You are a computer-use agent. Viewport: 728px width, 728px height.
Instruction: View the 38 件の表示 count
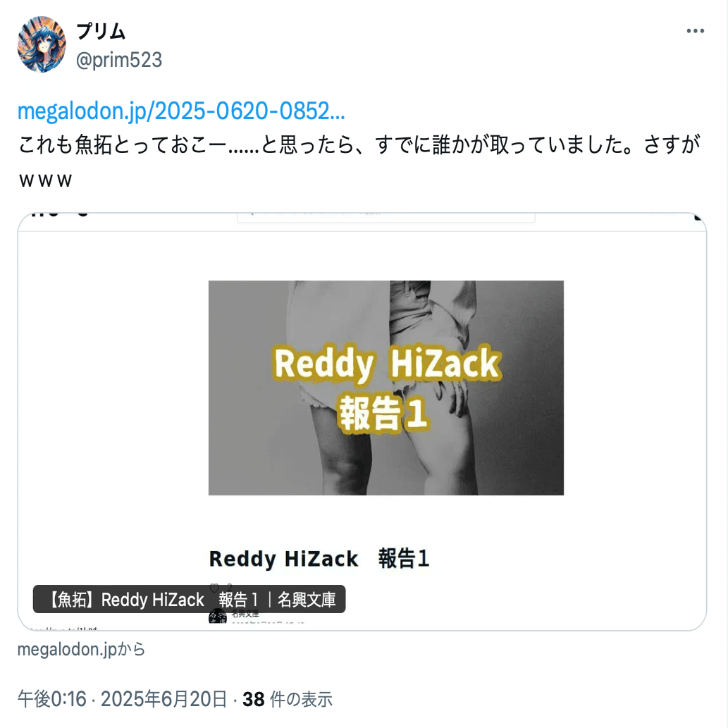pyautogui.click(x=288, y=699)
